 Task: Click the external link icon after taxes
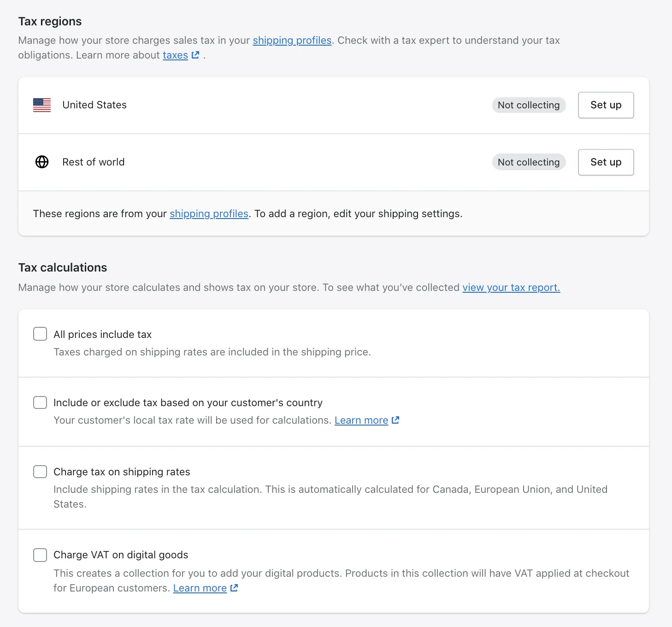[195, 55]
